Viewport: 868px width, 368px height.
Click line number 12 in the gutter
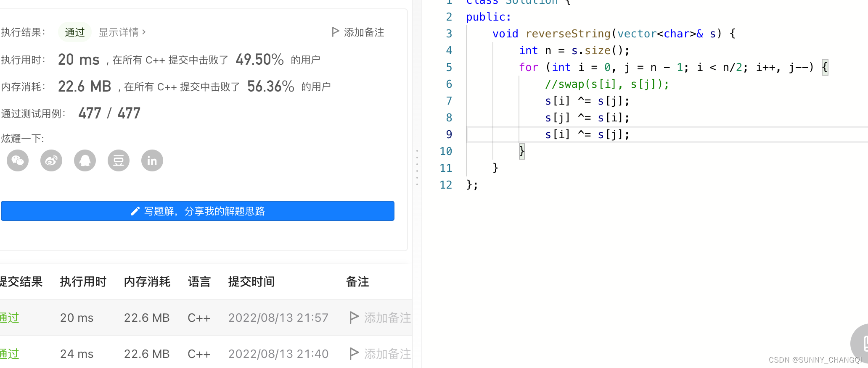click(446, 185)
